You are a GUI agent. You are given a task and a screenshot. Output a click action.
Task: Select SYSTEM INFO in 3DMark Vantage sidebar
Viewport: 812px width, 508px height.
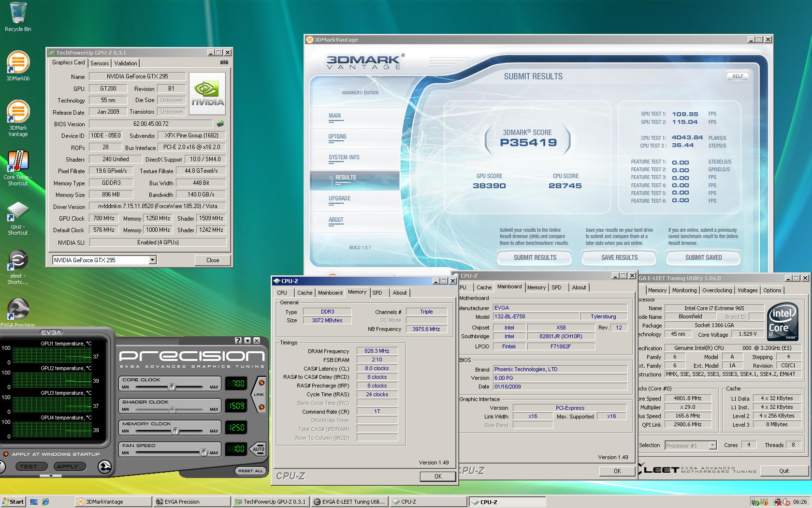[344, 158]
